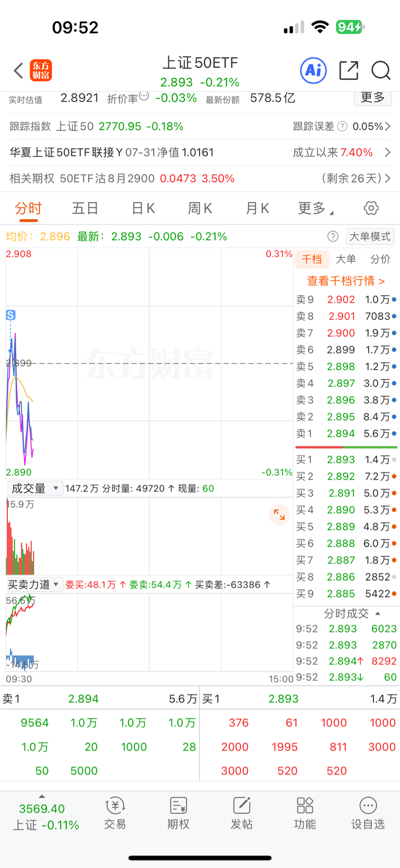Tap the discount rate ellipsis icon

[144, 96]
